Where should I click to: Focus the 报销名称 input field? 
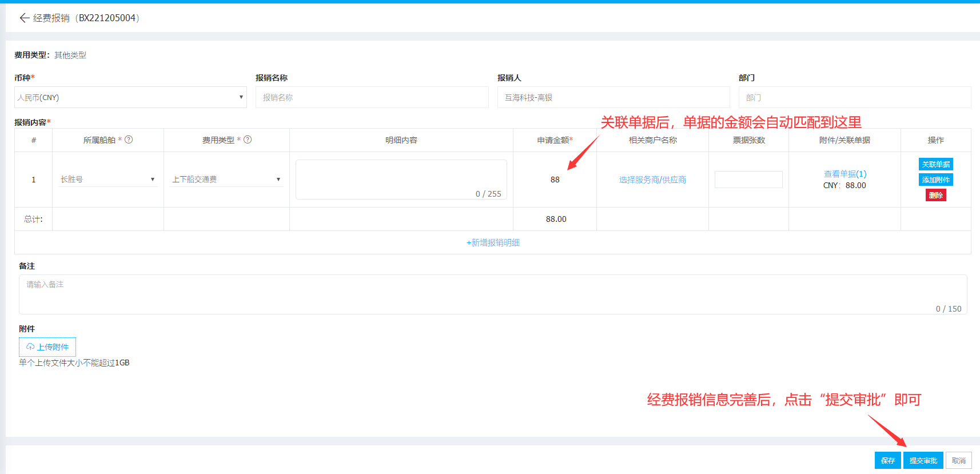tap(372, 97)
